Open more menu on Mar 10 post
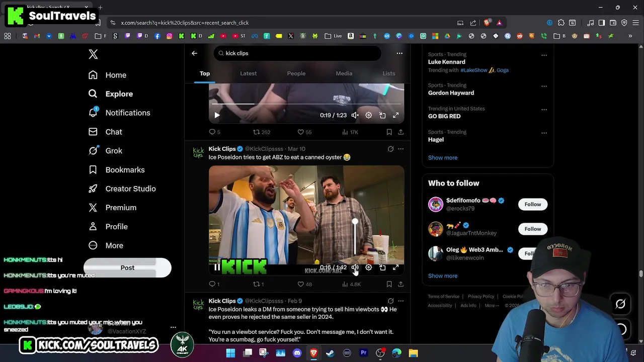 400,149
